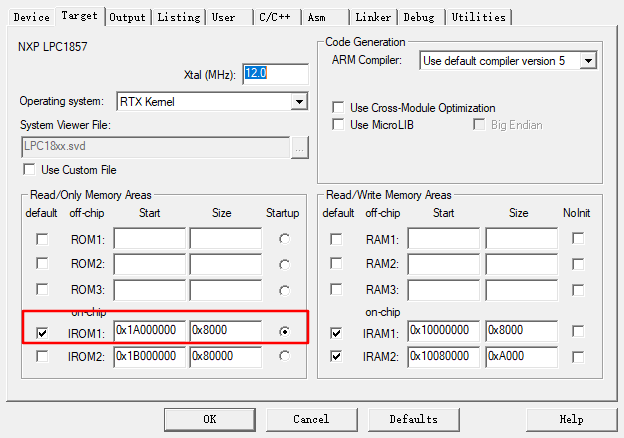The image size is (624, 438).
Task: Check the ROM3 default checkbox
Action: tap(42, 289)
